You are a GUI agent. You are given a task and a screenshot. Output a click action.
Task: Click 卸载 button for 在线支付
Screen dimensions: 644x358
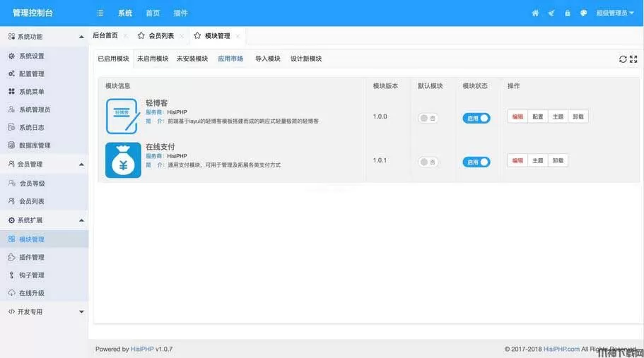pyautogui.click(x=558, y=160)
